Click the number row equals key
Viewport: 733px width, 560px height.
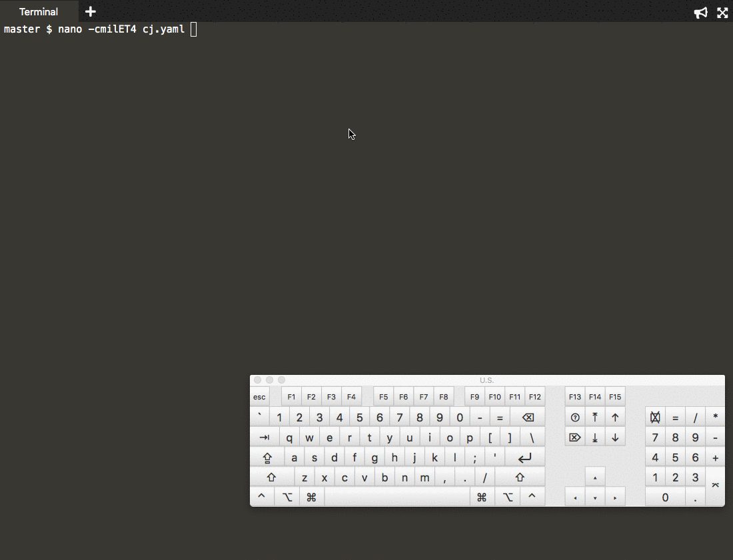[x=500, y=418]
